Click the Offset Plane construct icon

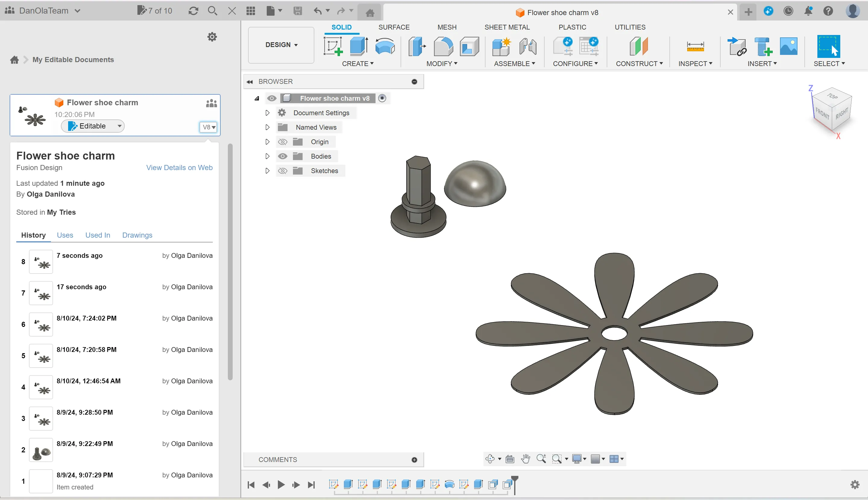[x=639, y=46]
